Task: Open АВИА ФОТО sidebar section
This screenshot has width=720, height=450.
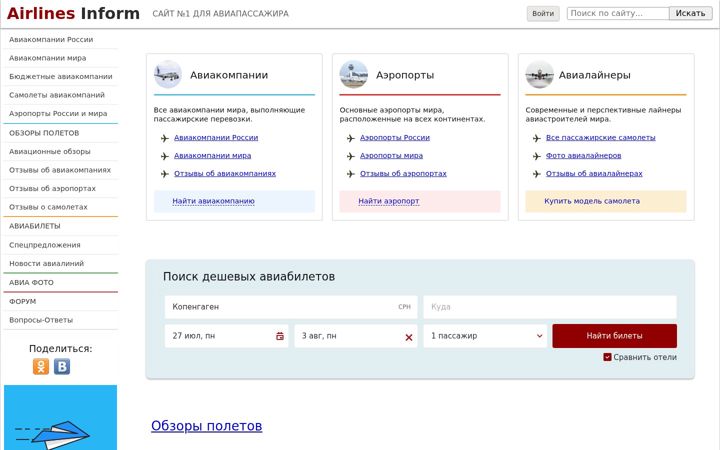Action: click(x=60, y=282)
